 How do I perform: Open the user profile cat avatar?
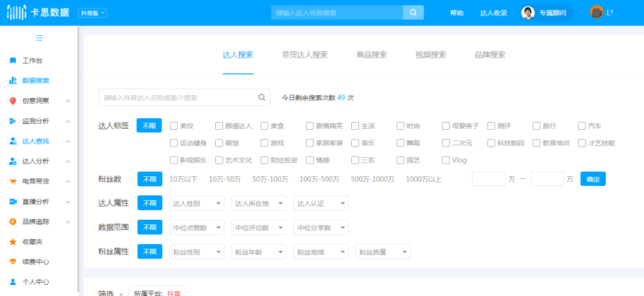click(596, 13)
